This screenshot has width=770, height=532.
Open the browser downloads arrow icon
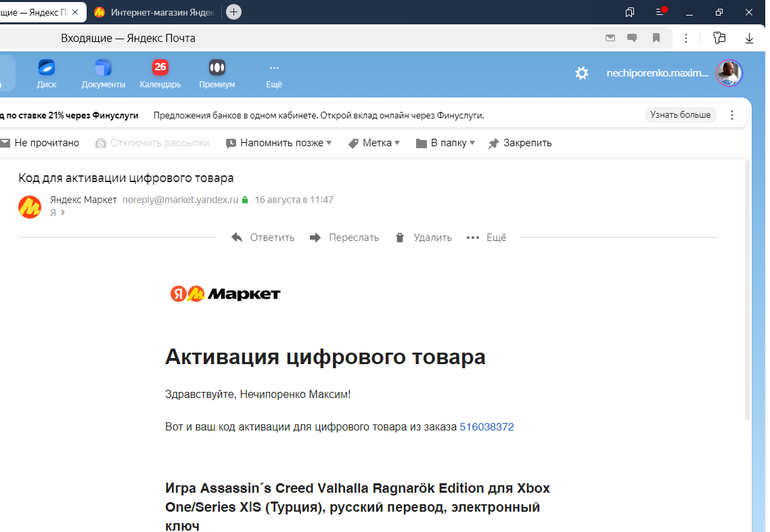749,38
